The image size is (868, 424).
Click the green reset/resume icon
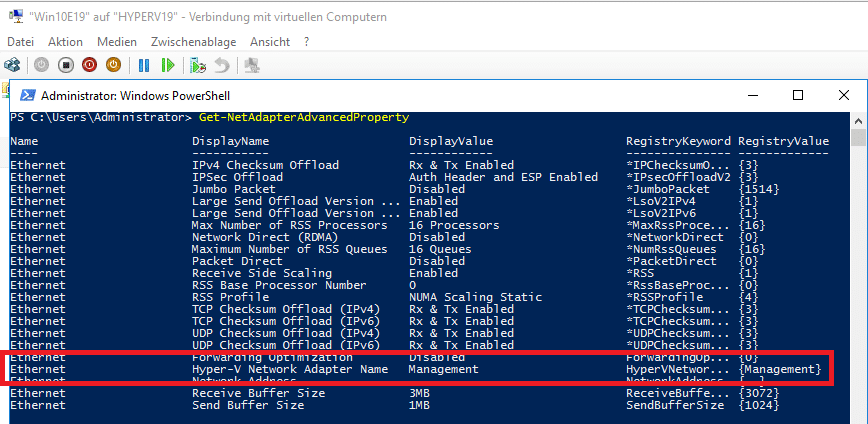coord(167,65)
